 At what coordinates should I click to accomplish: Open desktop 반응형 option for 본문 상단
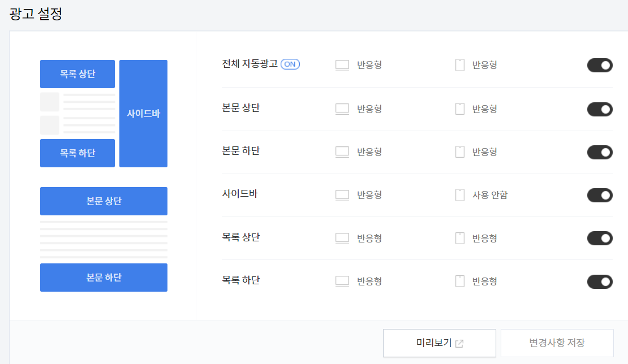[x=369, y=109]
